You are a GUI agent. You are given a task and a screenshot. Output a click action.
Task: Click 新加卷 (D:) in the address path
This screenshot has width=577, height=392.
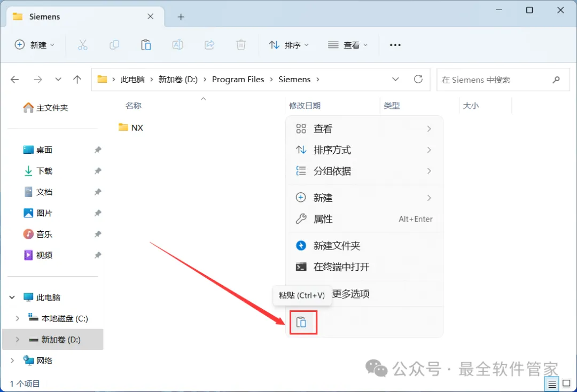coord(178,80)
